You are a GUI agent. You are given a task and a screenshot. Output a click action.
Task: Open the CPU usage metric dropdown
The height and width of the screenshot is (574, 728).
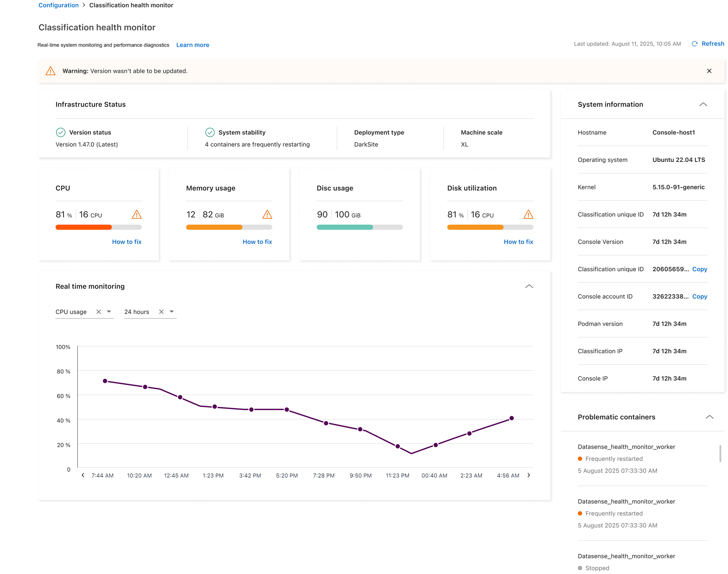[109, 312]
